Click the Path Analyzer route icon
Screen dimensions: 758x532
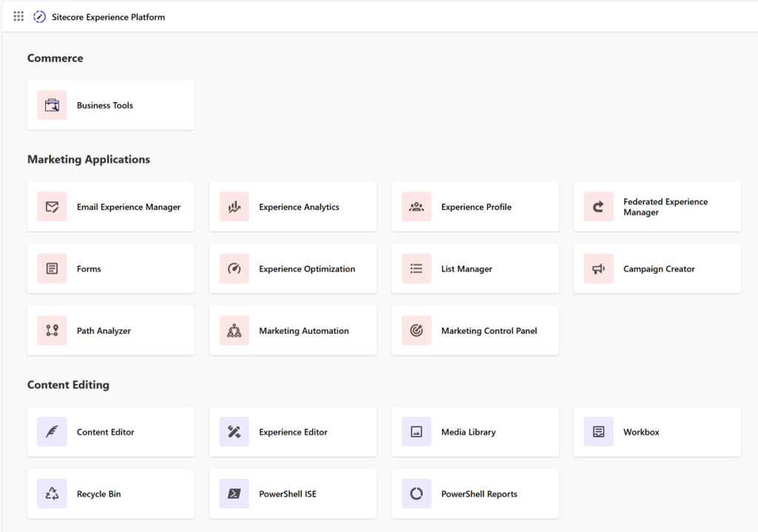pyautogui.click(x=53, y=331)
